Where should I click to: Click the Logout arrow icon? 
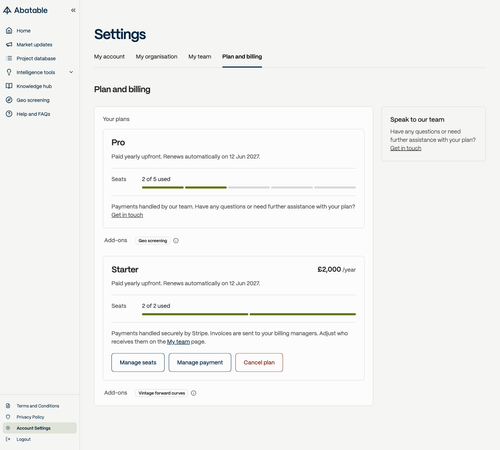(x=8, y=439)
